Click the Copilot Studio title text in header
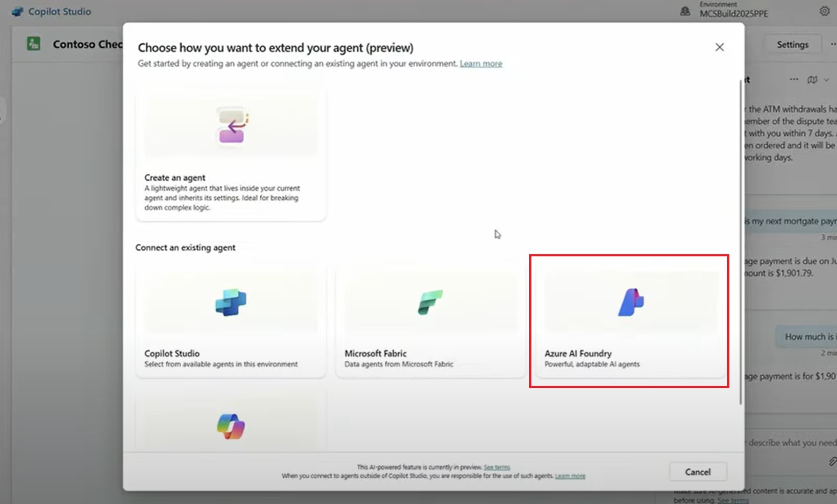Viewport: 837px width, 504px height. (x=60, y=12)
